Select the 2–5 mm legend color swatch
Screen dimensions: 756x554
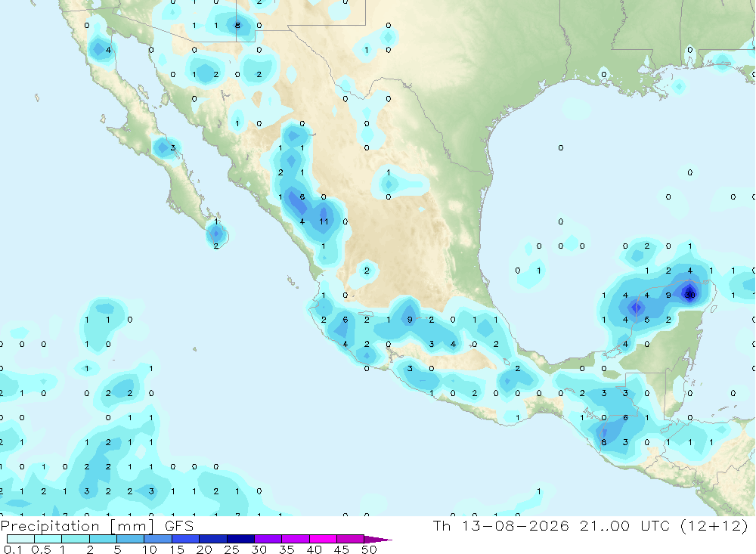point(103,539)
